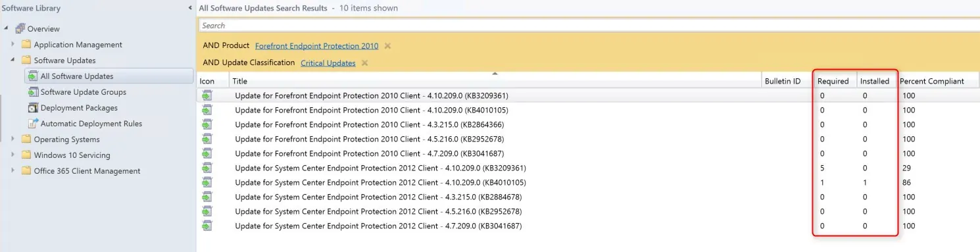This screenshot has height=252, width=980.
Task: Click the Application Management folder icon
Action: click(x=26, y=45)
